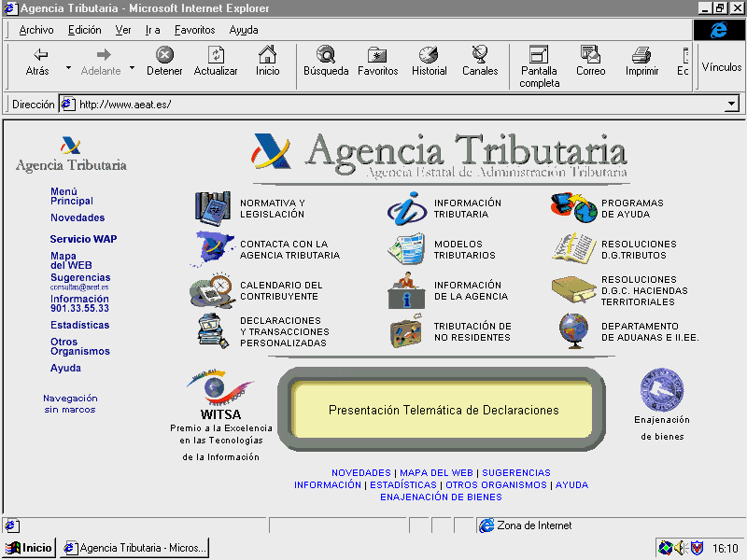Refresh the page using Actualizar icon

[x=216, y=55]
